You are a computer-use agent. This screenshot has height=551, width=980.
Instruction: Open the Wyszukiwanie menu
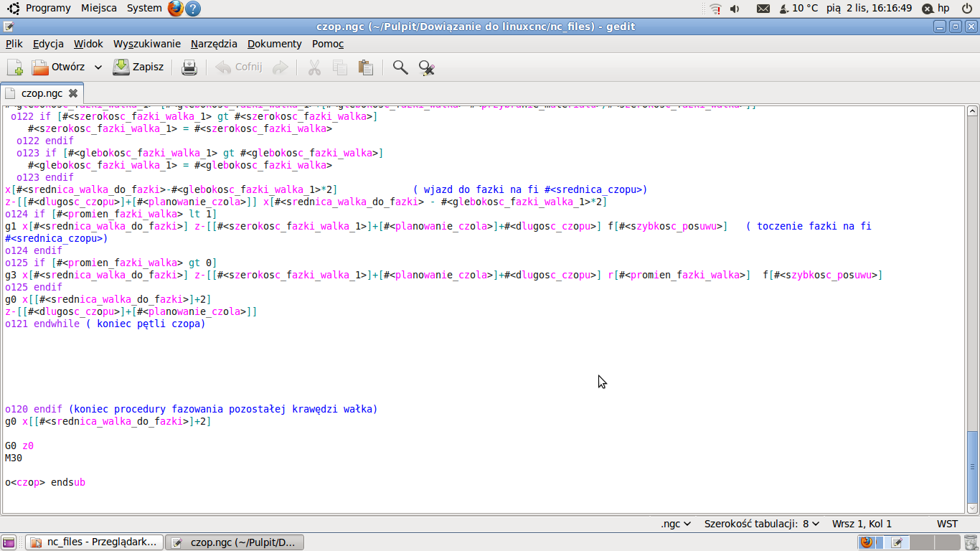coord(147,44)
